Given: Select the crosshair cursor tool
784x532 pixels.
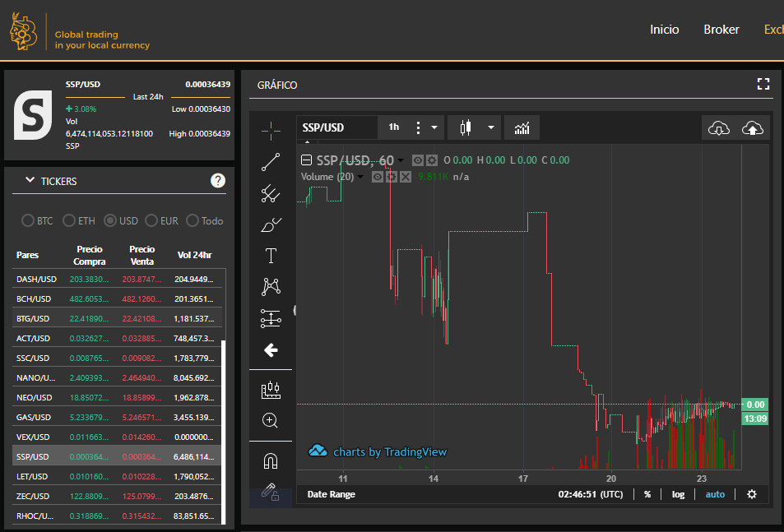Looking at the screenshot, I should (271, 131).
